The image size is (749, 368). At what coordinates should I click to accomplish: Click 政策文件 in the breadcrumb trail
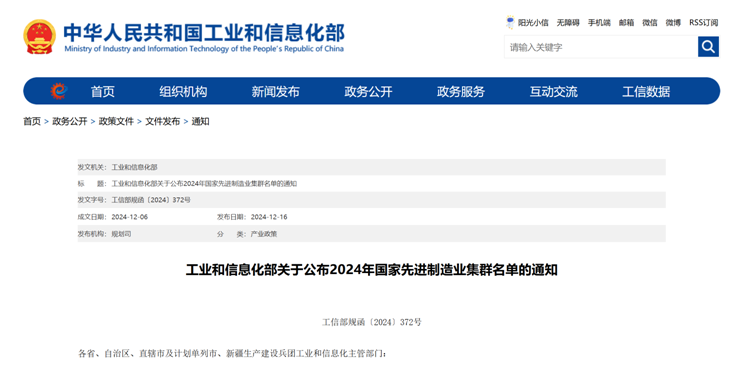click(x=116, y=121)
